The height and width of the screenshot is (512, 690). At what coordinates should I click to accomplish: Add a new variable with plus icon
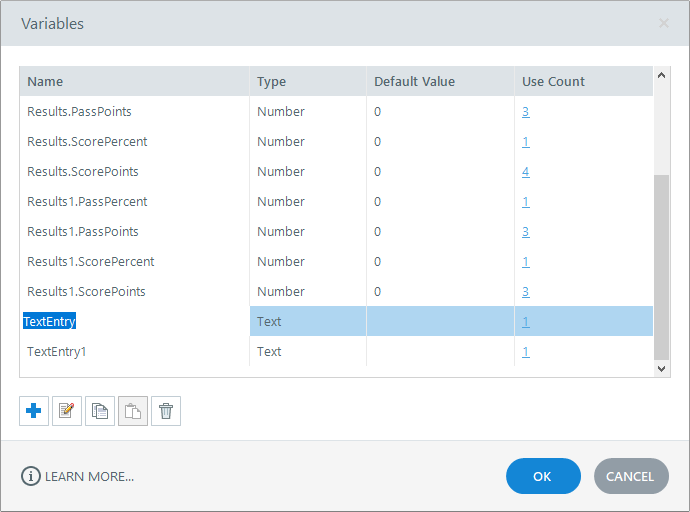tap(34, 411)
